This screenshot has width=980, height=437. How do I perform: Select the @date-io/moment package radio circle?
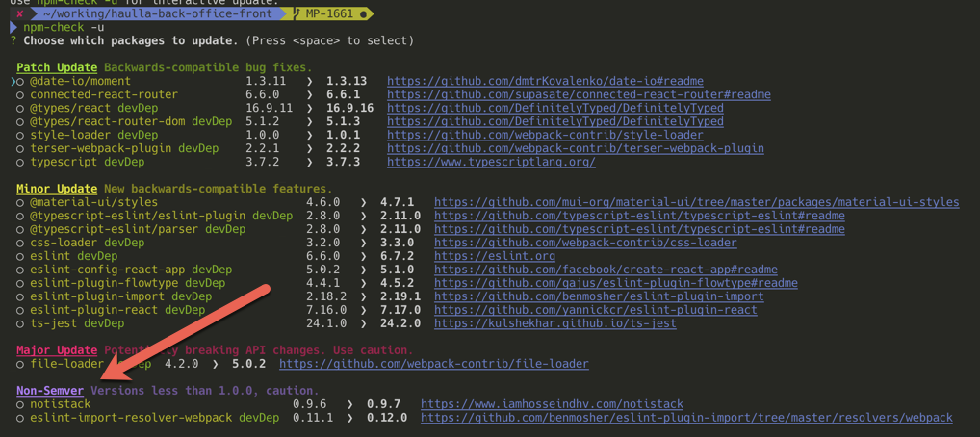pos(20,81)
